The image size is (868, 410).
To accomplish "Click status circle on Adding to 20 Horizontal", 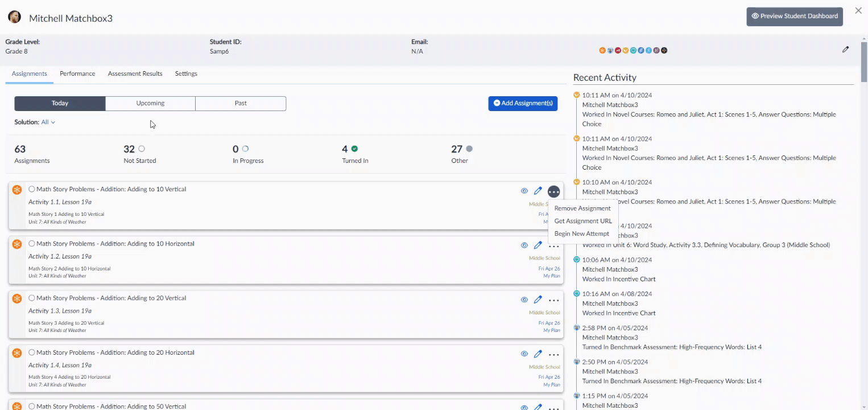I will coord(32,352).
